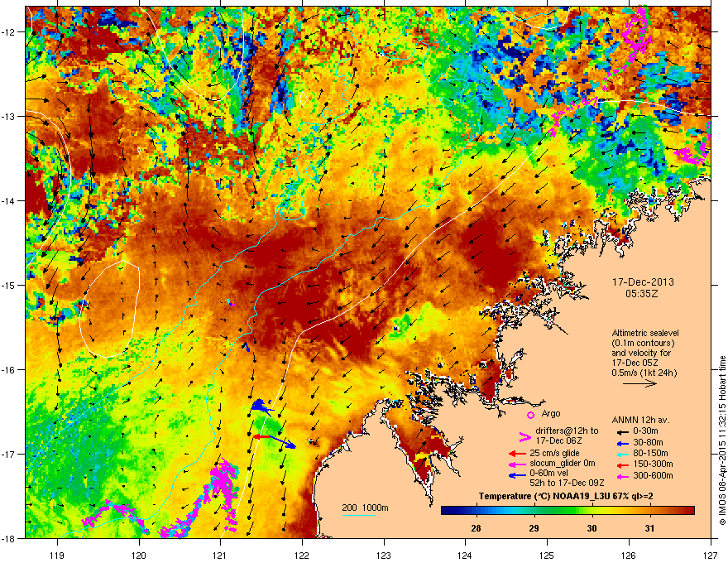Click the longitude axis label 119

pos(57,555)
